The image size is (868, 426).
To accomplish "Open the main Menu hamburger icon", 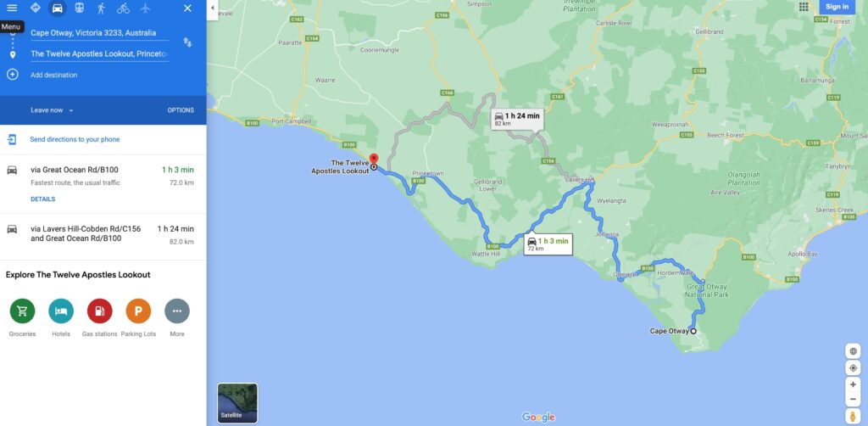I will (x=12, y=8).
